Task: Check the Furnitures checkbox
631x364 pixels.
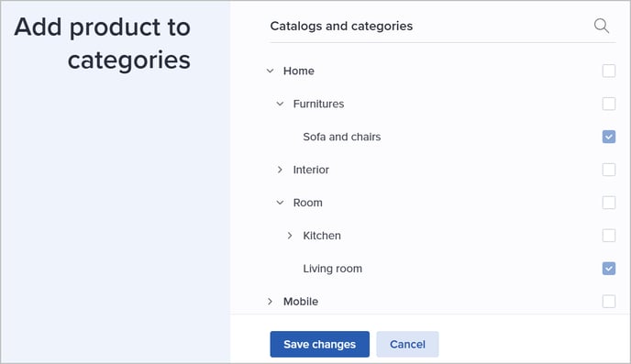Action: (x=608, y=104)
